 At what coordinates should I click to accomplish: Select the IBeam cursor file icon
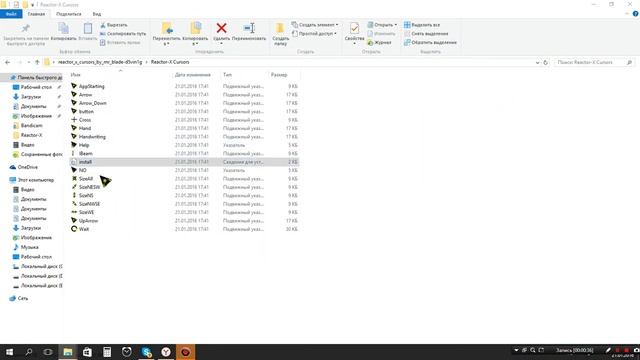(x=74, y=153)
